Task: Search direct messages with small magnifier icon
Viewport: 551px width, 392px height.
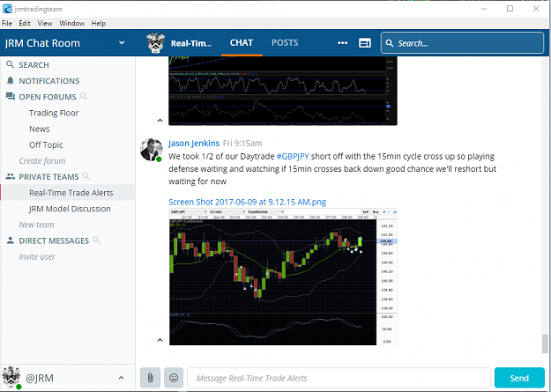Action: point(96,240)
